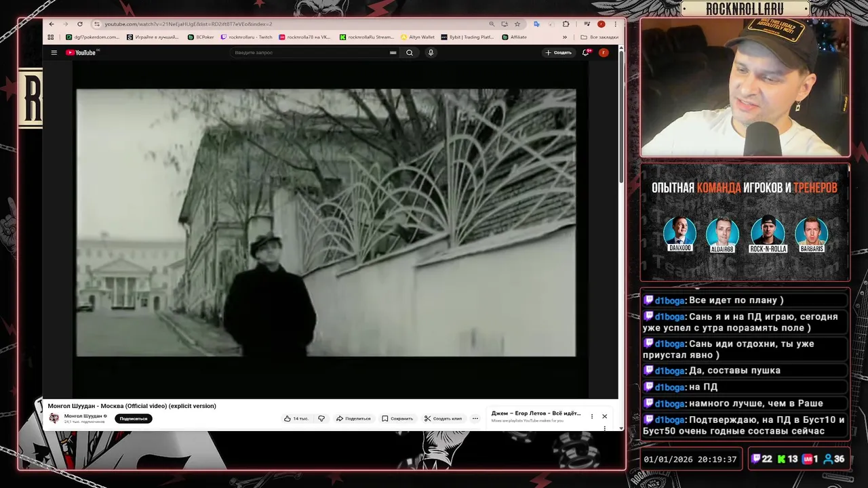Image resolution: width=868 pixels, height=488 pixels.
Task: Open the Bybit Trading Platform bookmark
Action: coord(467,37)
